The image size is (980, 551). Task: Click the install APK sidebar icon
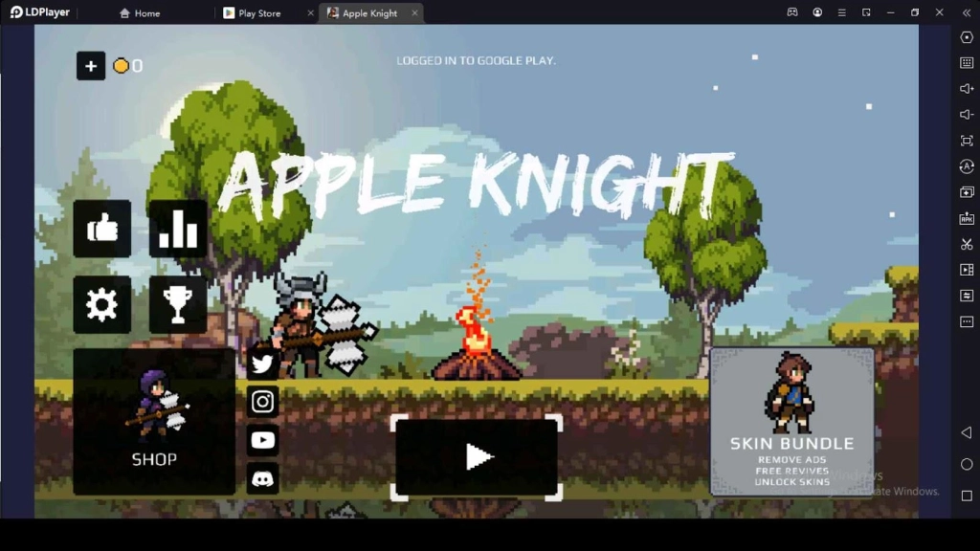click(967, 218)
